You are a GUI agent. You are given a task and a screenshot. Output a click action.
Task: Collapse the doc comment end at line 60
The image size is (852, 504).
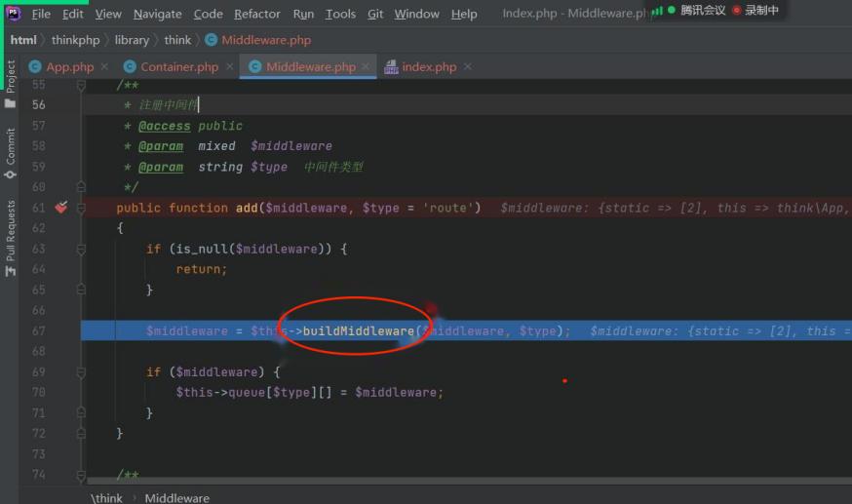tap(81, 187)
